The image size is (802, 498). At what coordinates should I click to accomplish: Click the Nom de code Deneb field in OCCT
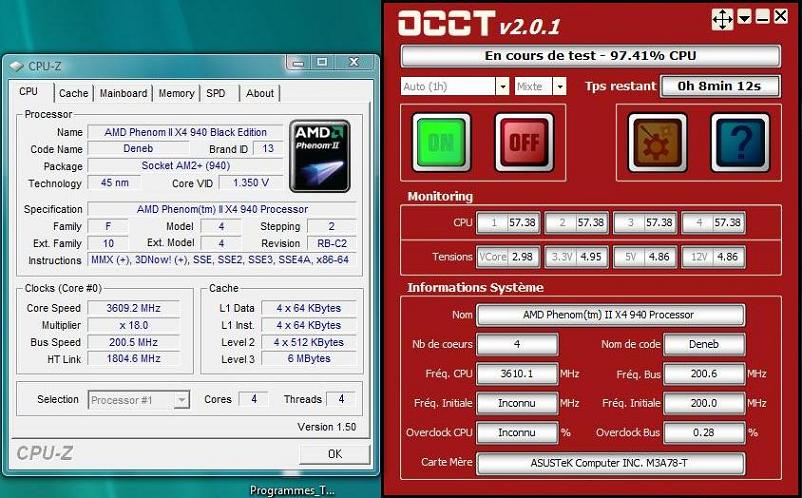click(704, 344)
